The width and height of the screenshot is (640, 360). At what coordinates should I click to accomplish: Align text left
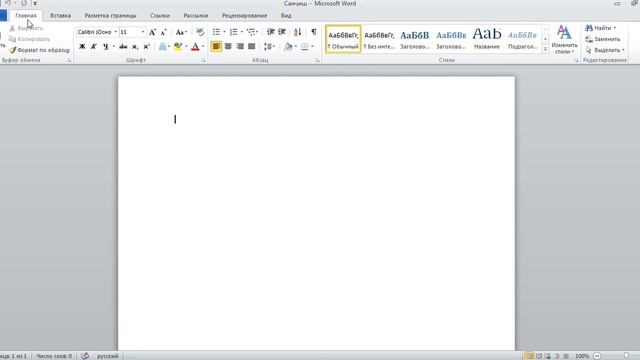[x=216, y=47]
